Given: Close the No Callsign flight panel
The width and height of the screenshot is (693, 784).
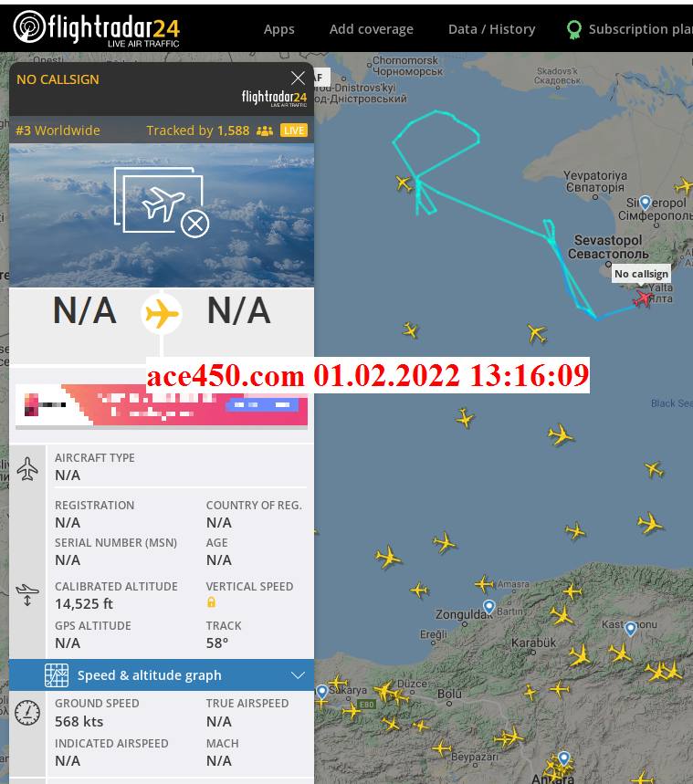Looking at the screenshot, I should (x=298, y=78).
